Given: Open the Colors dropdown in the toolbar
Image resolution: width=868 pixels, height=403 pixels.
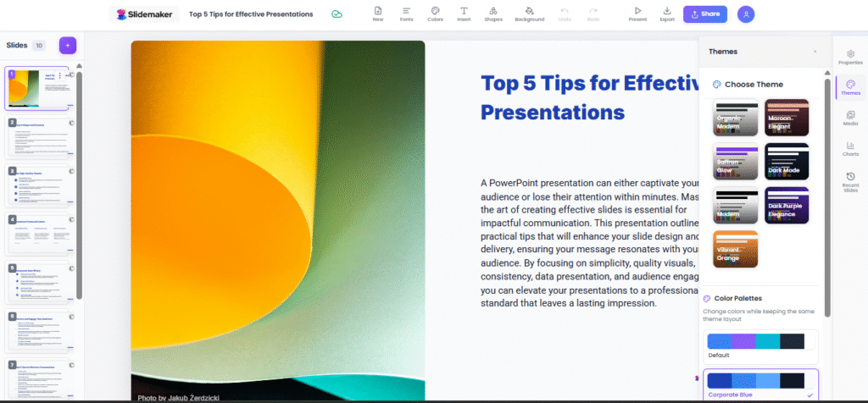Looking at the screenshot, I should pos(435,14).
